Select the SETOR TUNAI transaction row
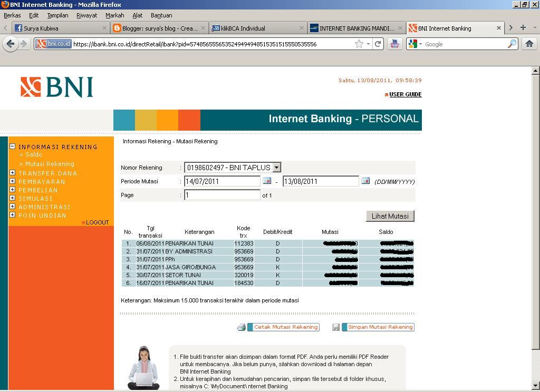 (267, 275)
